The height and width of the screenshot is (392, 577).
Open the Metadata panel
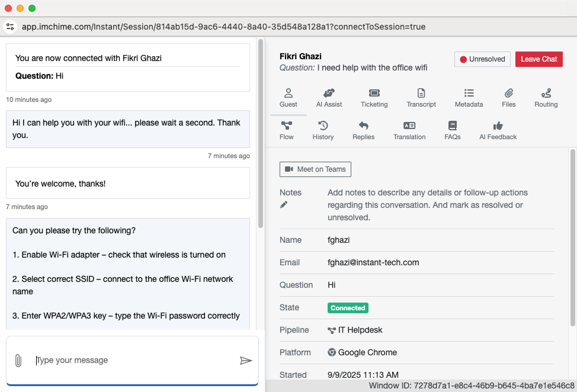pyautogui.click(x=469, y=98)
